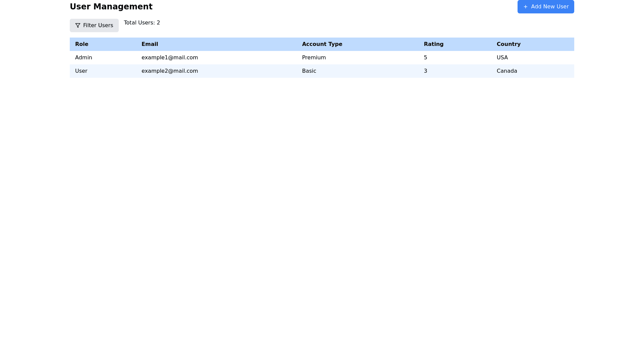Click the Canada country cell

[x=507, y=71]
